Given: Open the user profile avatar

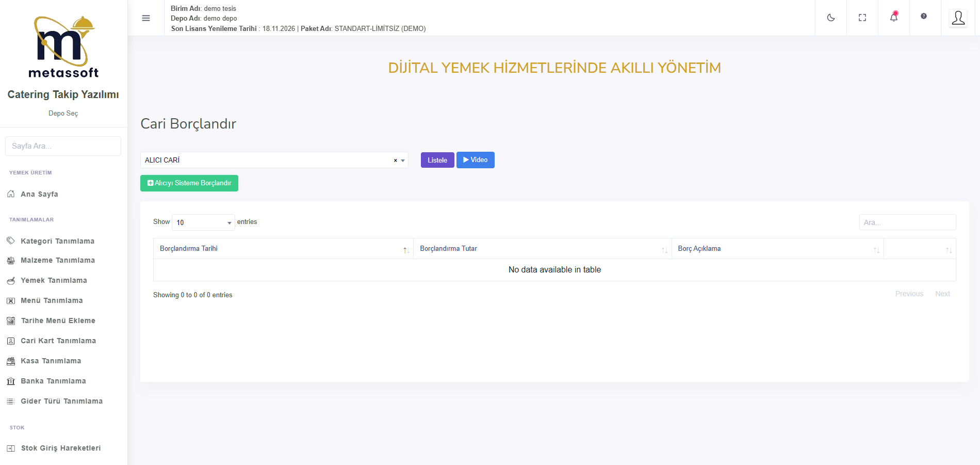Looking at the screenshot, I should (958, 18).
